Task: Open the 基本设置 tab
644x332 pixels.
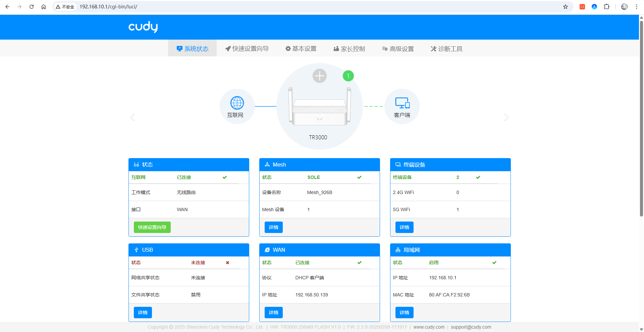Action: tap(301, 49)
